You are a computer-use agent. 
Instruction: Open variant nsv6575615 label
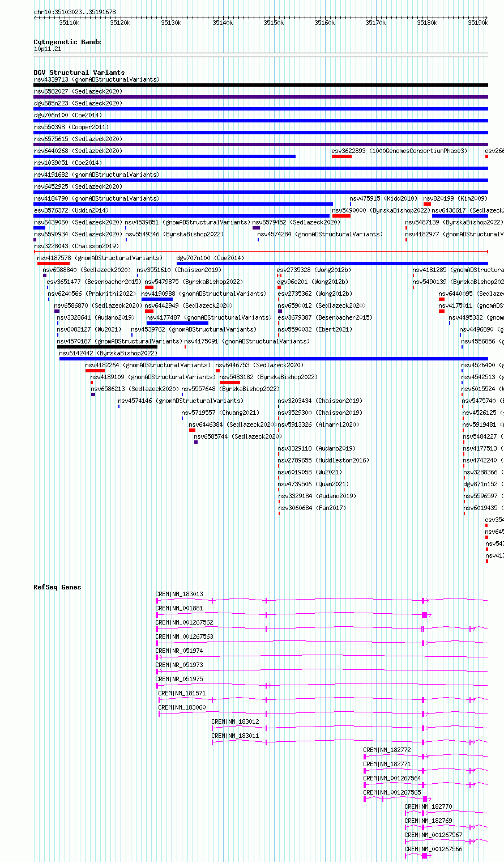coord(78,139)
